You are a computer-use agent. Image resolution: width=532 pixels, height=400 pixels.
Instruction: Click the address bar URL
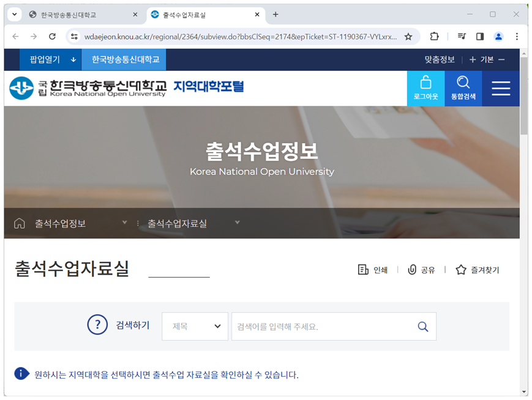tap(240, 37)
